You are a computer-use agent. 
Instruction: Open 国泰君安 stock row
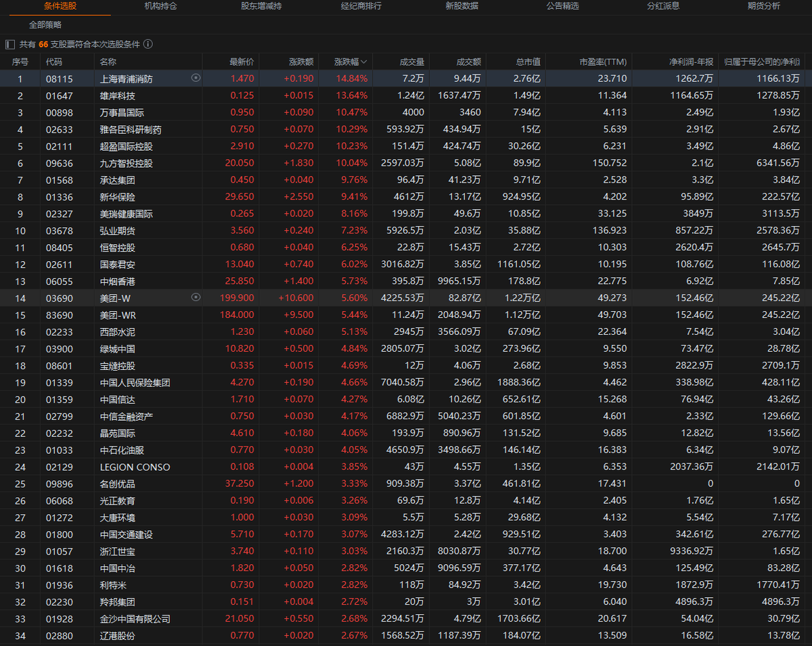(x=406, y=264)
